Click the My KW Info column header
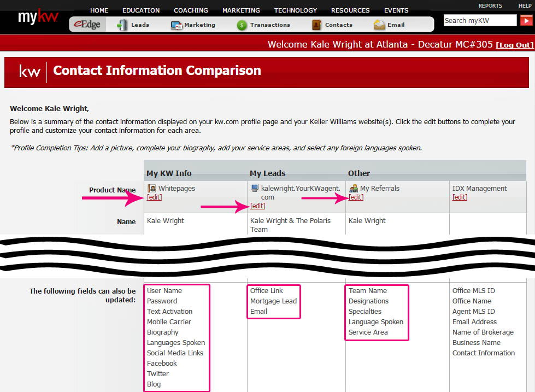 pyautogui.click(x=169, y=173)
